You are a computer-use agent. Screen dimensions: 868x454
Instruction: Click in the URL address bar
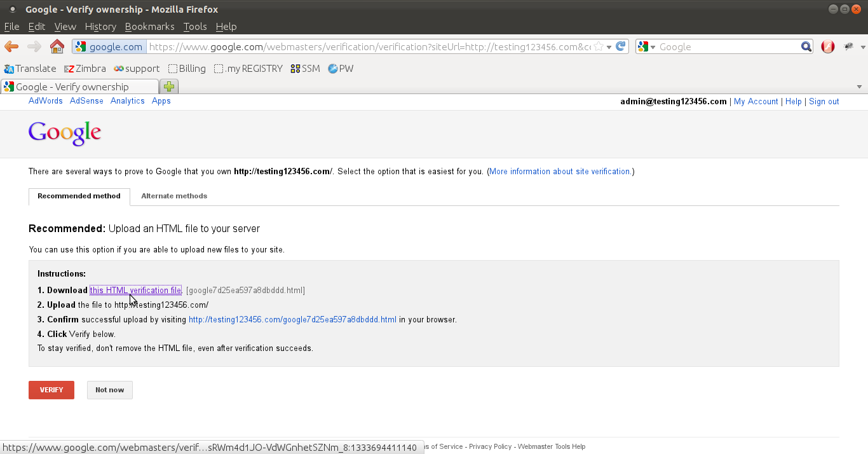(369, 46)
